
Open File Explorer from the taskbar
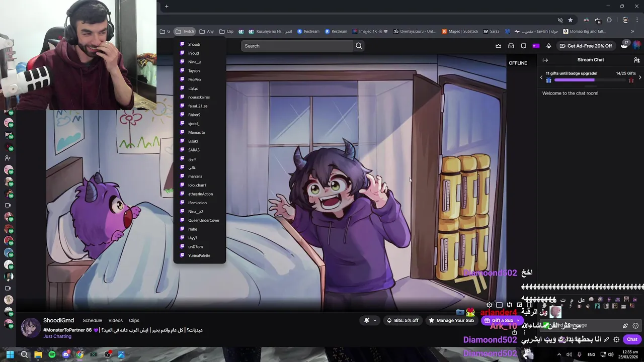click(38, 354)
